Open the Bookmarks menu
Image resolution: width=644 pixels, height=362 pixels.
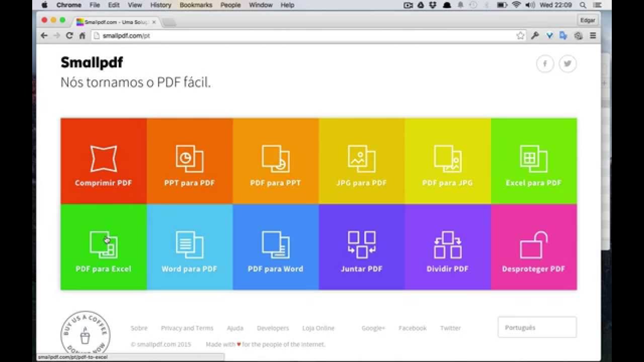(196, 5)
